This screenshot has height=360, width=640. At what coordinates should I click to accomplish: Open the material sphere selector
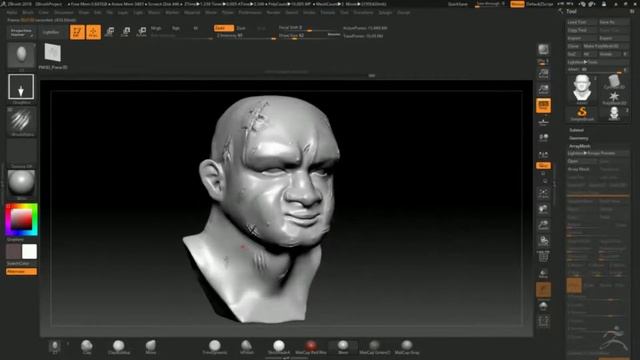pos(21,183)
